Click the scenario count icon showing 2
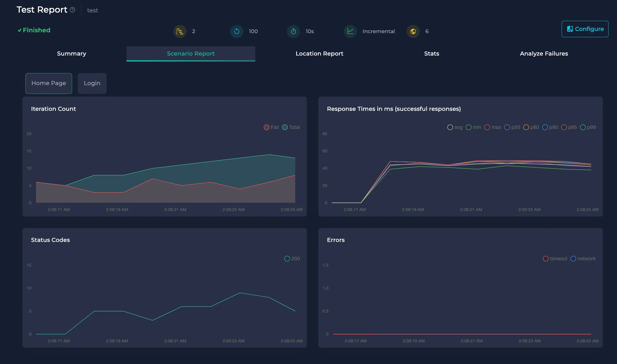Screen dimensions: 617x364 (180, 31)
